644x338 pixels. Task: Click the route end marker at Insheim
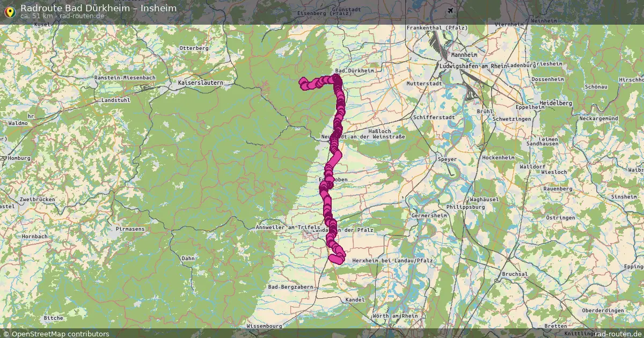333,259
